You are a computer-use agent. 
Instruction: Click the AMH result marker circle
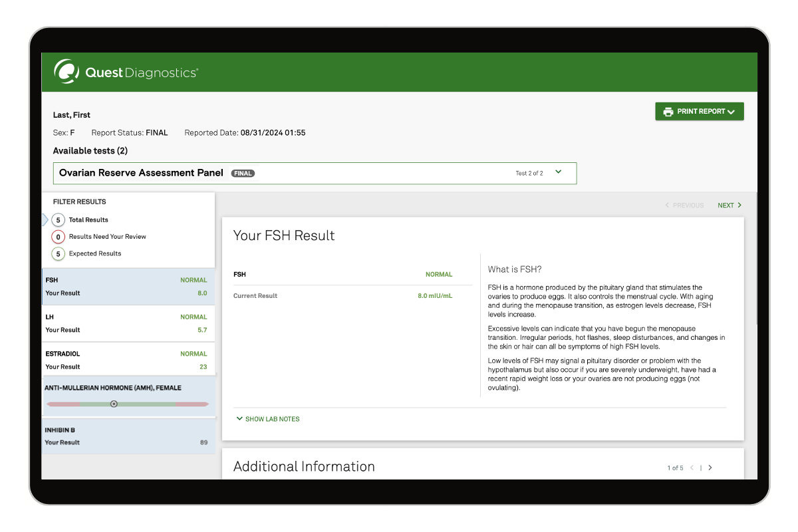114,404
